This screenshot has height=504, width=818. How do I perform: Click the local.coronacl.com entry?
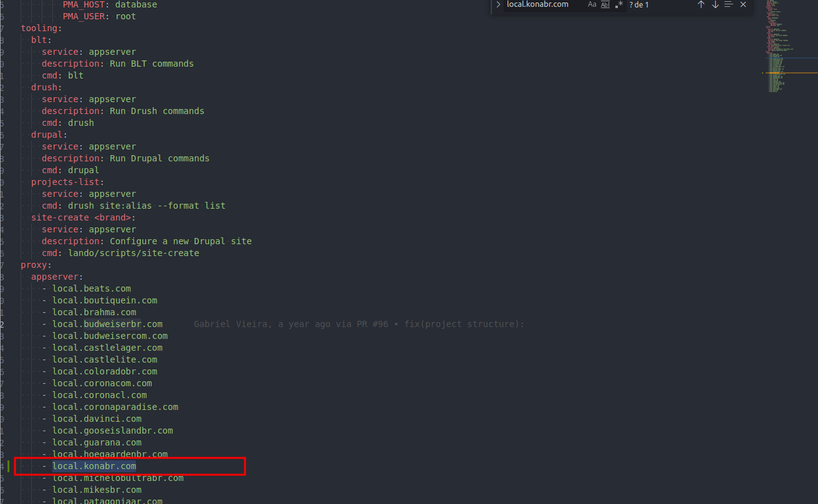pos(100,395)
